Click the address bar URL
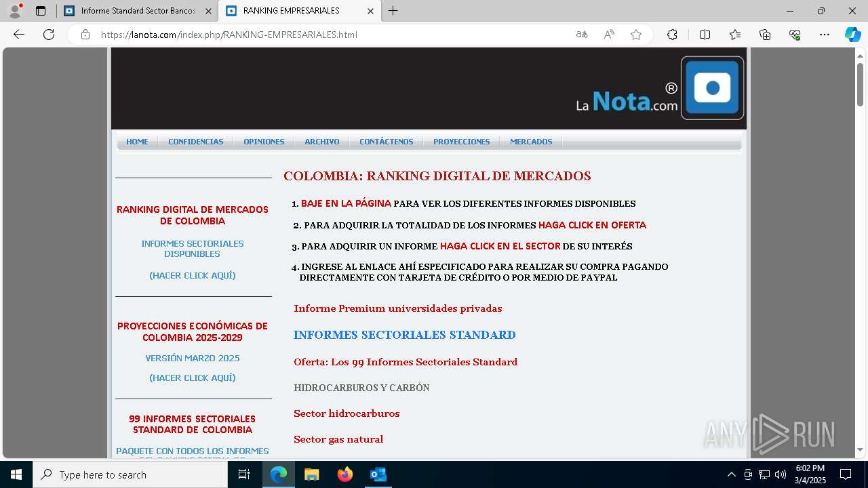The image size is (868, 488). [229, 35]
